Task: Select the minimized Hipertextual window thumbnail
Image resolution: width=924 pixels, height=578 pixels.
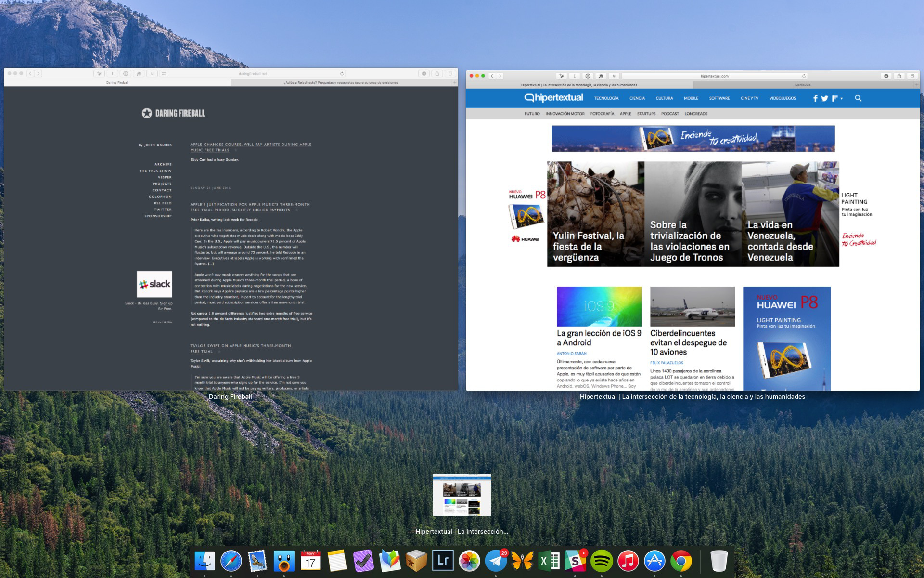Action: tap(462, 495)
